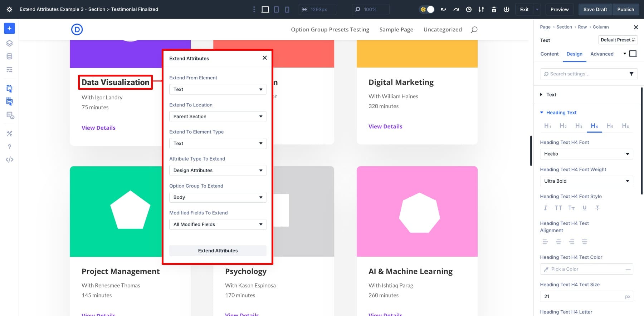644x316 pixels.
Task: Toggle underline heading font style
Action: point(584,208)
